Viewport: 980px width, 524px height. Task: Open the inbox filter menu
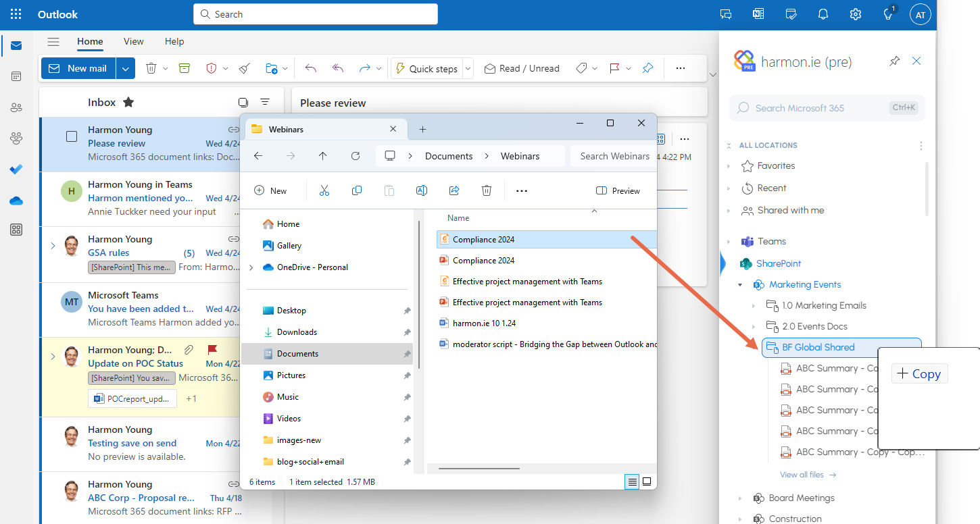(x=265, y=103)
